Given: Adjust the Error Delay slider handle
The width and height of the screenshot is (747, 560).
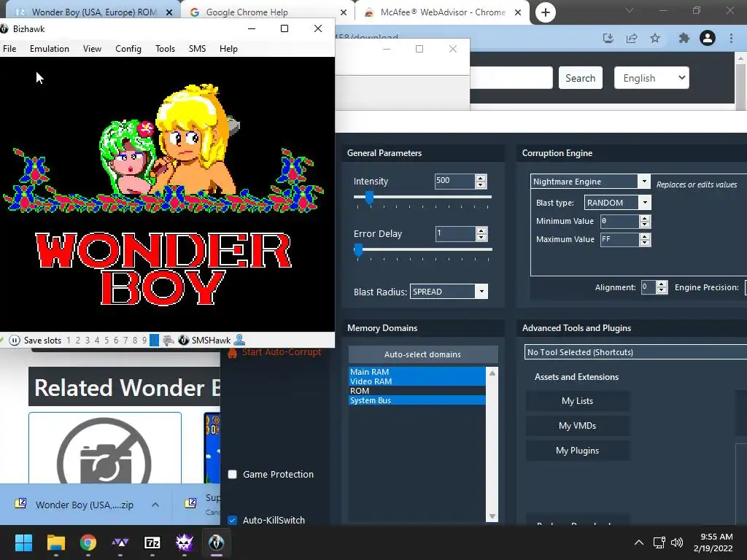Looking at the screenshot, I should 358,249.
